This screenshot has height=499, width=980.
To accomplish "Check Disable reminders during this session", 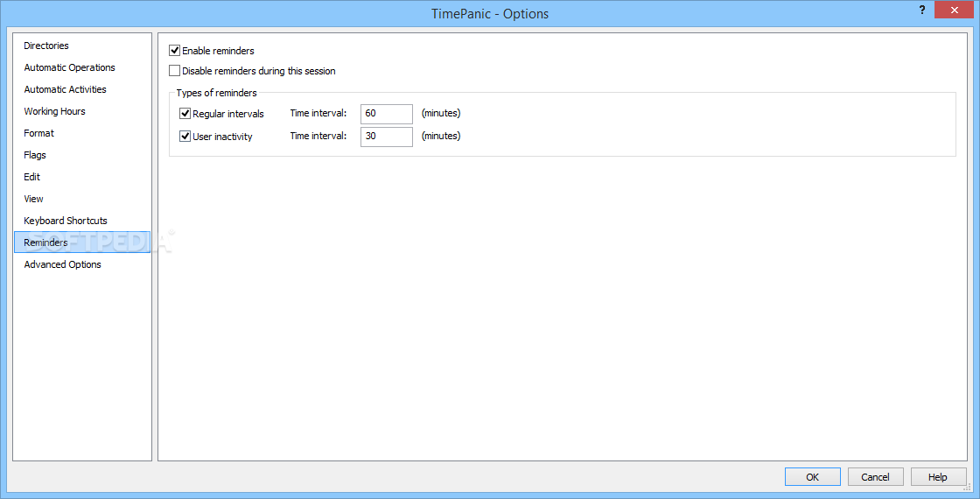I will (175, 71).
